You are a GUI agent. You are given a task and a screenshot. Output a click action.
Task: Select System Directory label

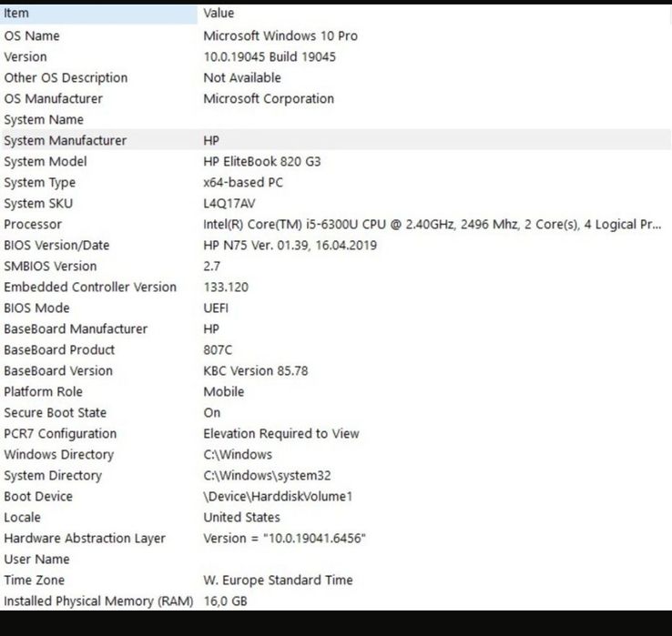click(53, 476)
